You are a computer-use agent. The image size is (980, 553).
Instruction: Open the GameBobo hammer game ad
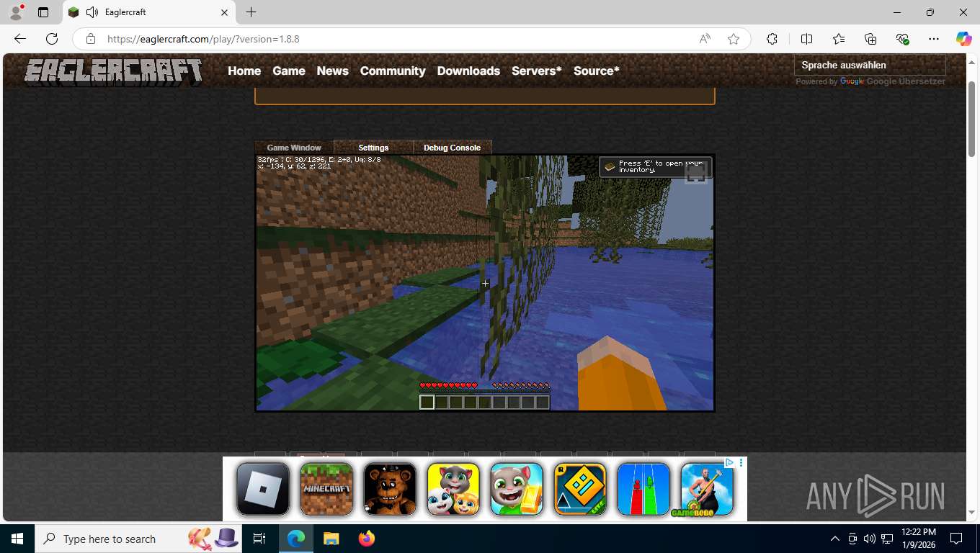pos(707,489)
